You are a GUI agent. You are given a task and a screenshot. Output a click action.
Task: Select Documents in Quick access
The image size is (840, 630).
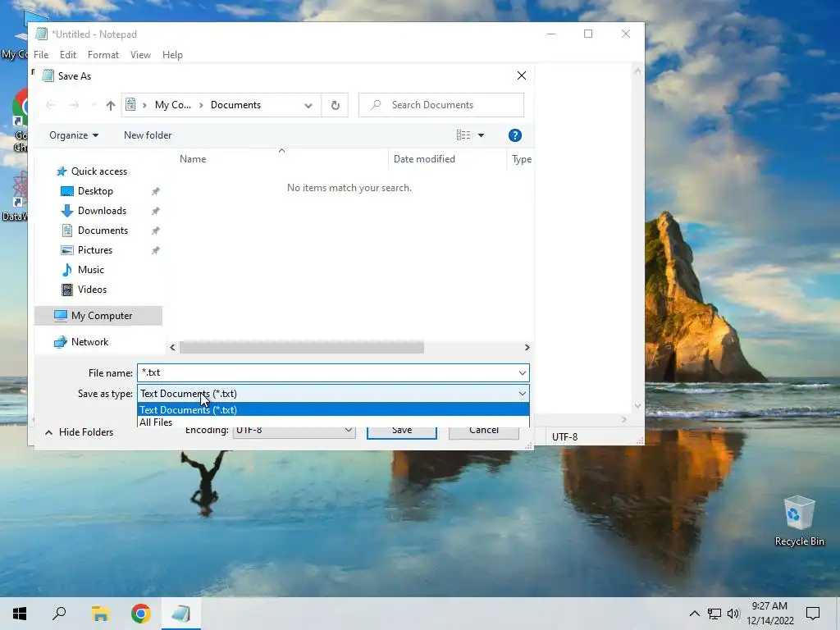pos(103,231)
